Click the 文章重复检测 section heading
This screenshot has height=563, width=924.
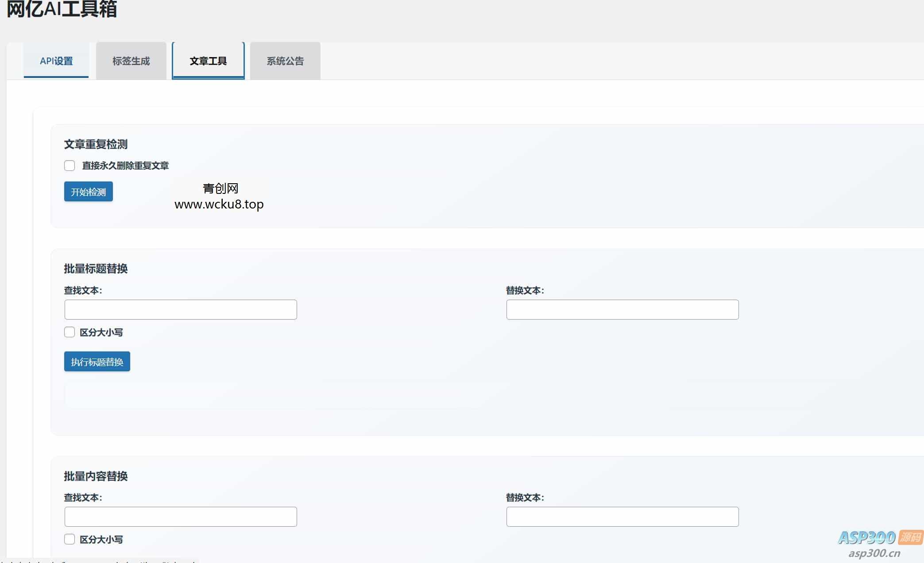pyautogui.click(x=96, y=144)
